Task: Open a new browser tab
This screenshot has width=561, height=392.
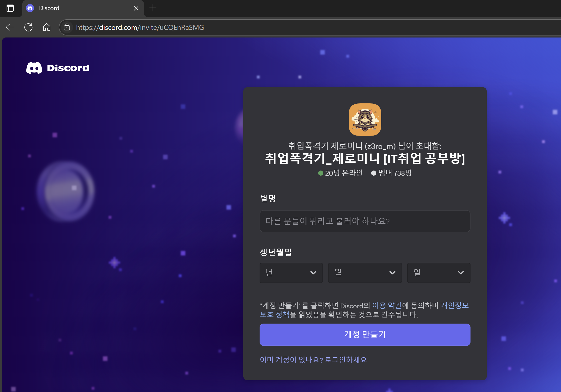Action: pos(153,8)
